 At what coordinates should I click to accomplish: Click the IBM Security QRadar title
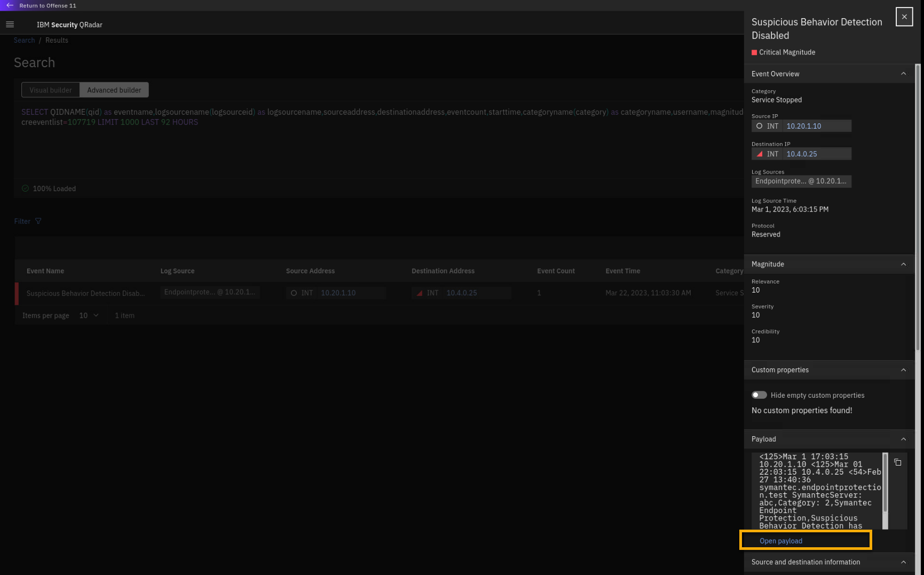coord(69,25)
